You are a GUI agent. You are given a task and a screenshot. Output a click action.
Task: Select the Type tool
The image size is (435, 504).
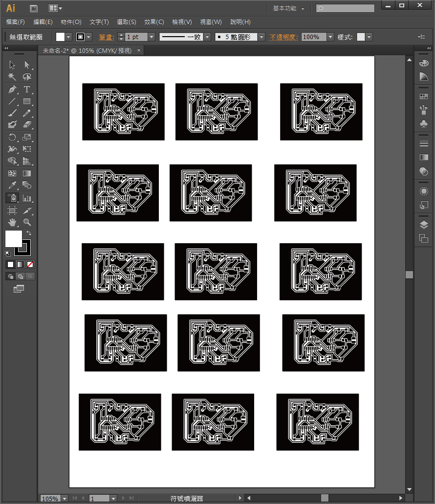(x=27, y=89)
